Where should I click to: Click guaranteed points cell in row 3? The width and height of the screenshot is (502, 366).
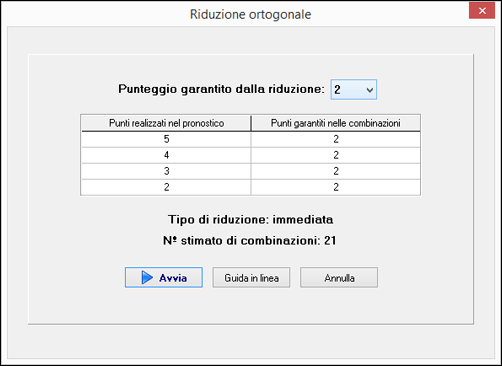point(336,171)
